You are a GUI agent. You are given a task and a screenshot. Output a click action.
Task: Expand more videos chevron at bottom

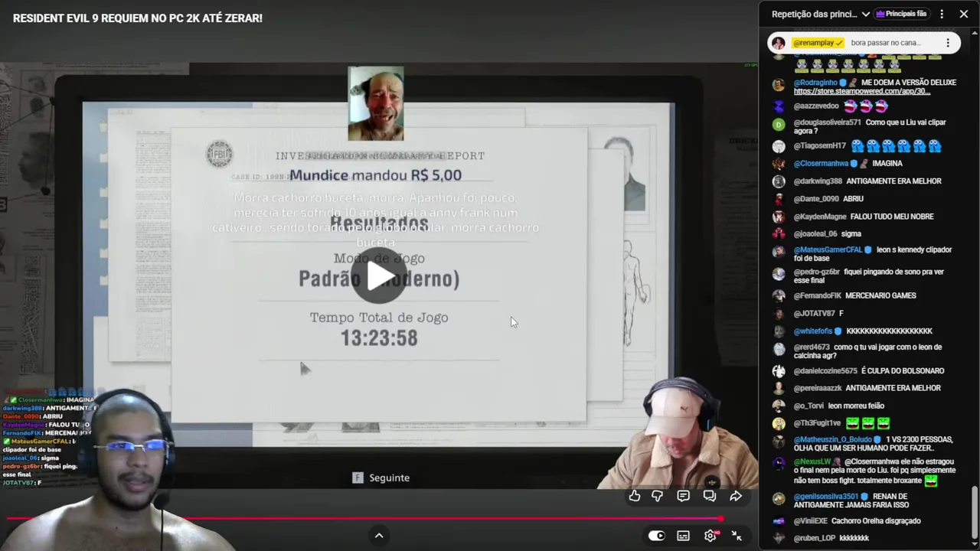[x=379, y=536]
